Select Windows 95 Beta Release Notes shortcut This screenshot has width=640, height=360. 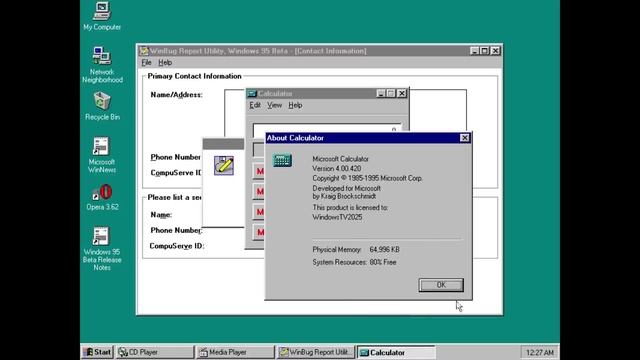[x=102, y=249]
